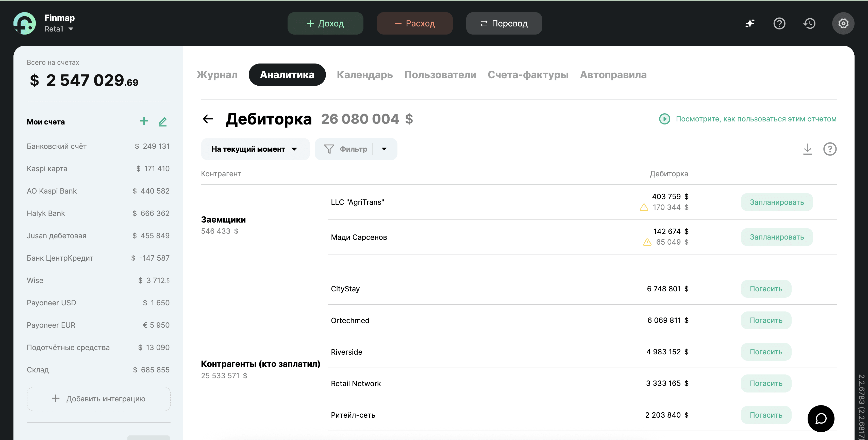The width and height of the screenshot is (868, 440).
Task: Click the 6 748 801 $ amount
Action: 667,289
